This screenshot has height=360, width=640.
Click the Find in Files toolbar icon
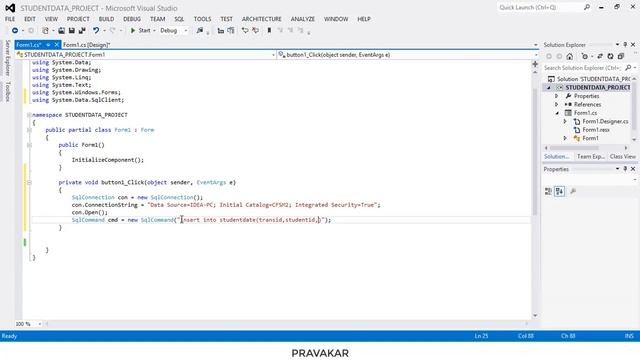[x=200, y=31]
